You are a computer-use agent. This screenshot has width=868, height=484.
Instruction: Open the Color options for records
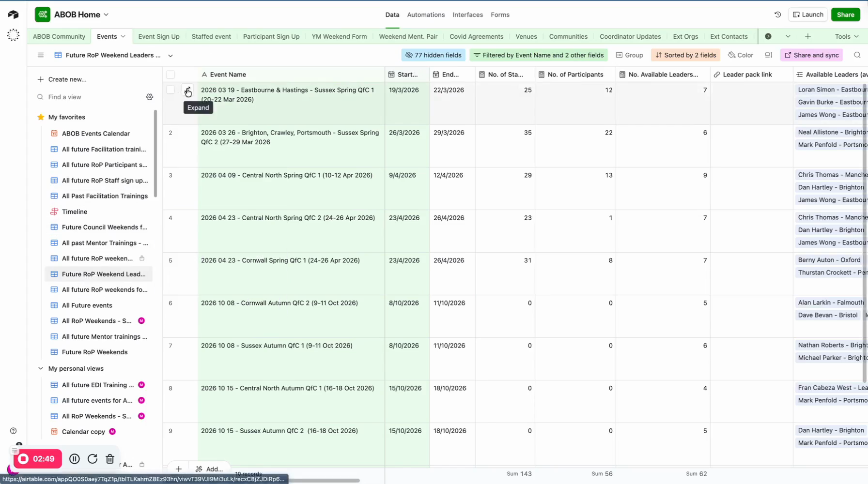point(741,55)
